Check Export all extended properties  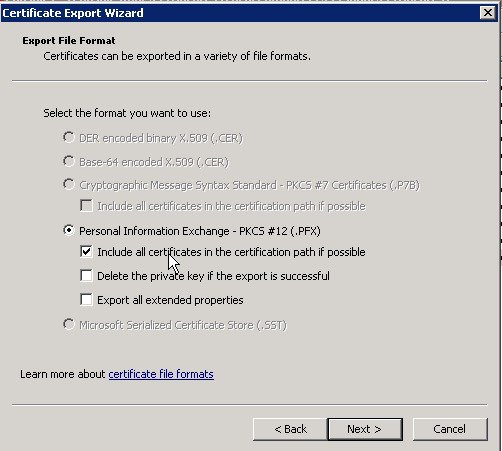pos(86,300)
